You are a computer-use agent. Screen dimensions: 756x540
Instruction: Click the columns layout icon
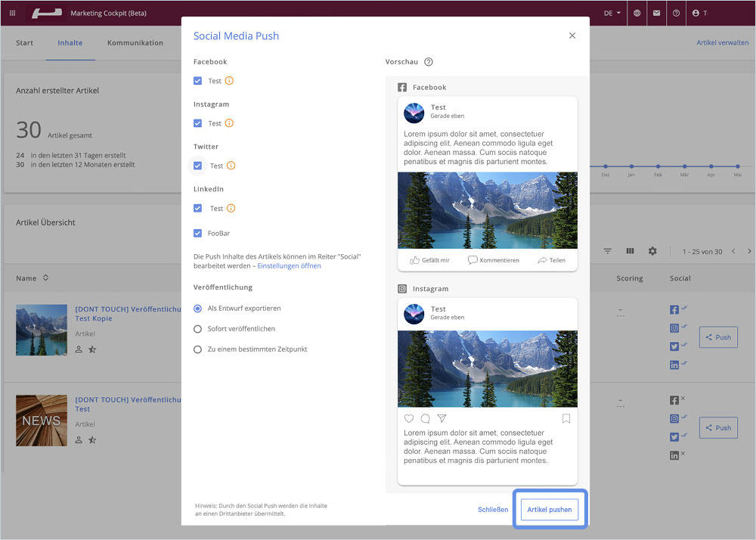(x=630, y=251)
